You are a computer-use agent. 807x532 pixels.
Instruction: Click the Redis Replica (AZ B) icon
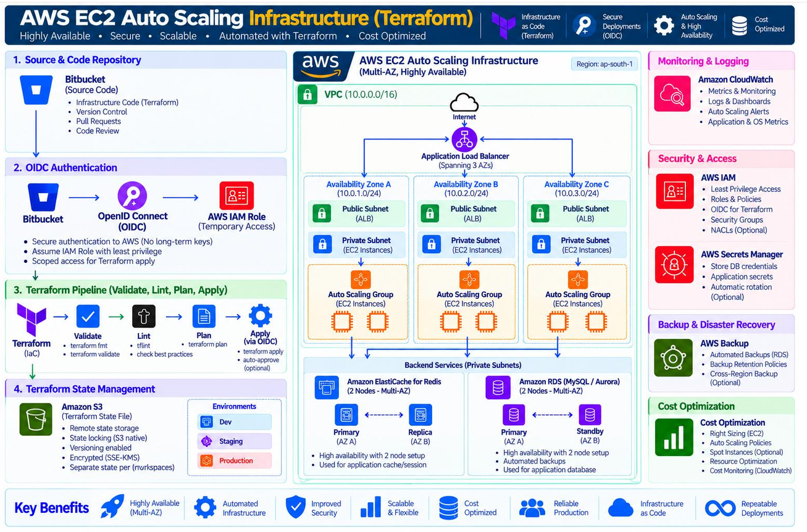420,415
